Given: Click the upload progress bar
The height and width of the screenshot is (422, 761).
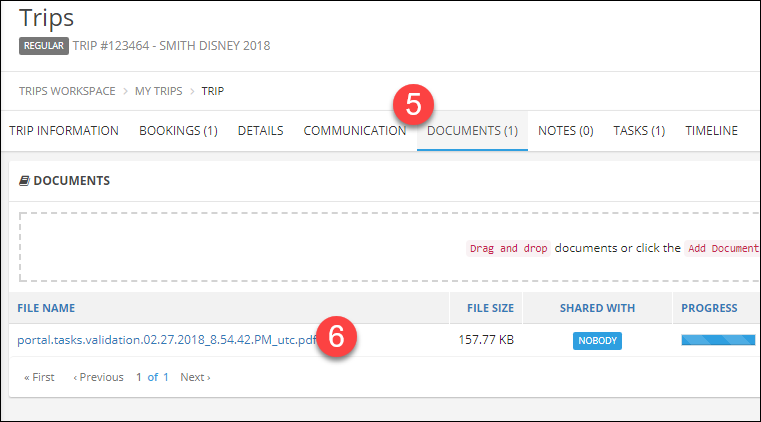Looking at the screenshot, I should point(718,341).
